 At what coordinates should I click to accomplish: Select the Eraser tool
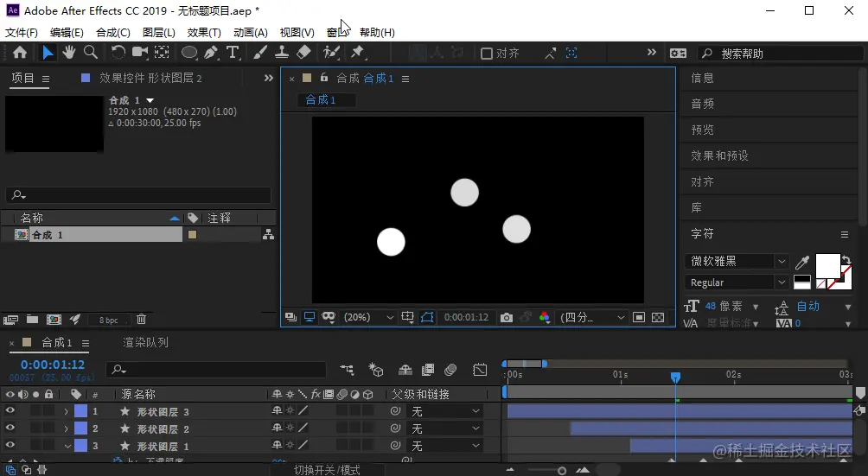(x=304, y=53)
